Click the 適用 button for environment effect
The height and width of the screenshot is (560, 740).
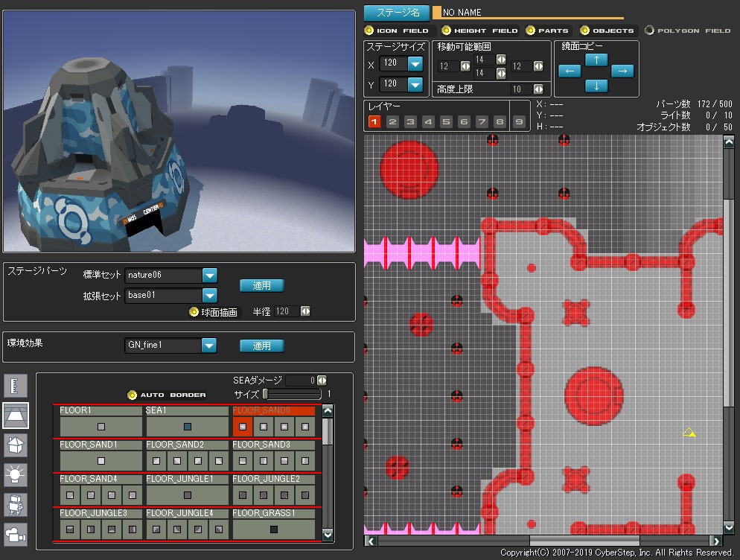(261, 346)
